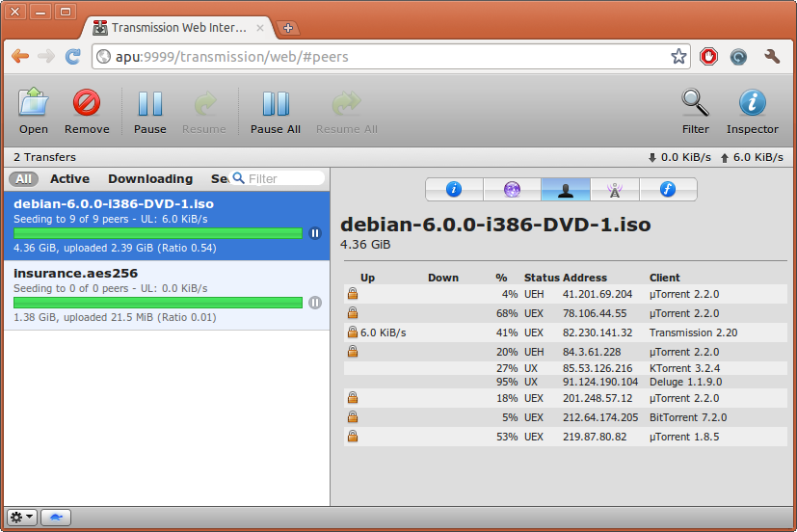Go back with the browser back arrow
This screenshot has height=532, width=797.
coord(20,57)
